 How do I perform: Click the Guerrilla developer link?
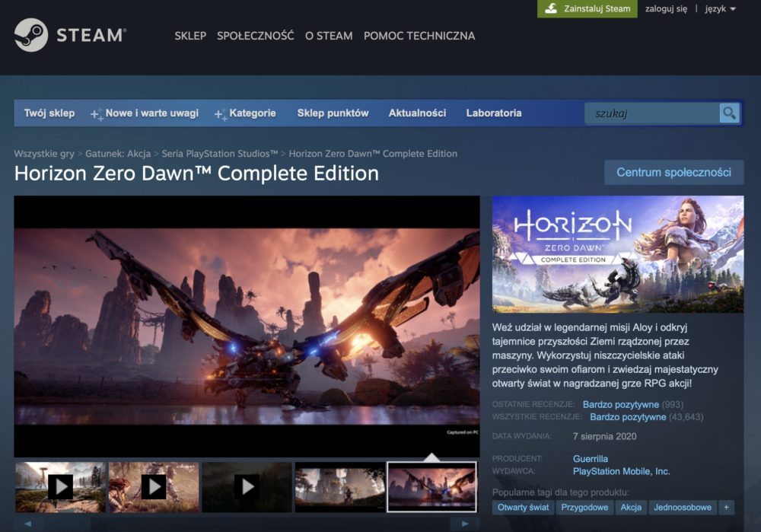point(591,459)
